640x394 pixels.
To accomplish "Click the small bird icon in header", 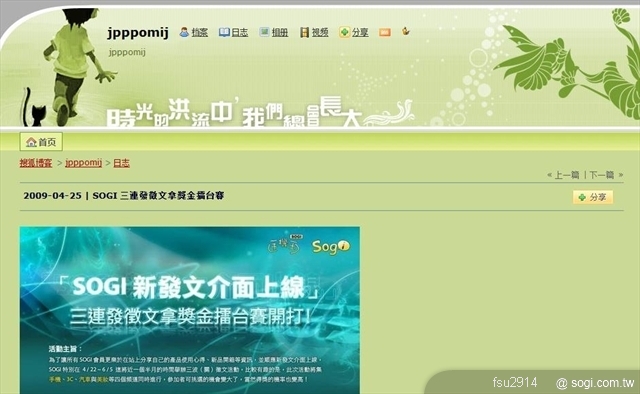I will pyautogui.click(x=405, y=31).
